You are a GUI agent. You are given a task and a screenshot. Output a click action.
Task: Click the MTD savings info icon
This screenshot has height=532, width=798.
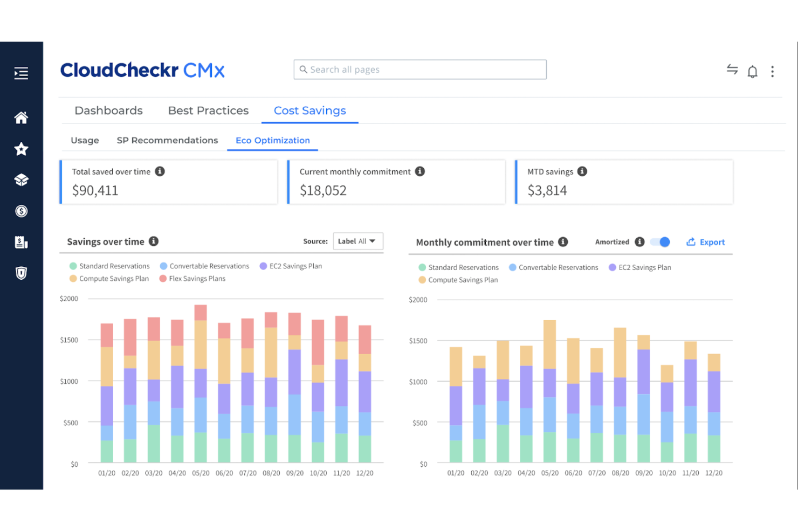[x=582, y=171]
